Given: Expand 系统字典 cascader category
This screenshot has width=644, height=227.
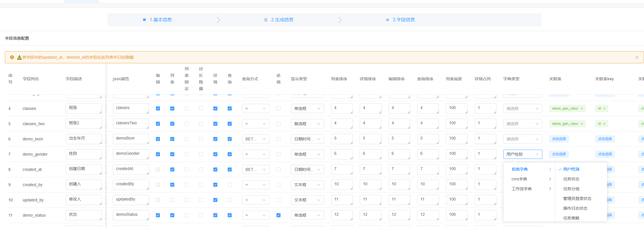Looking at the screenshot, I should [x=529, y=169].
